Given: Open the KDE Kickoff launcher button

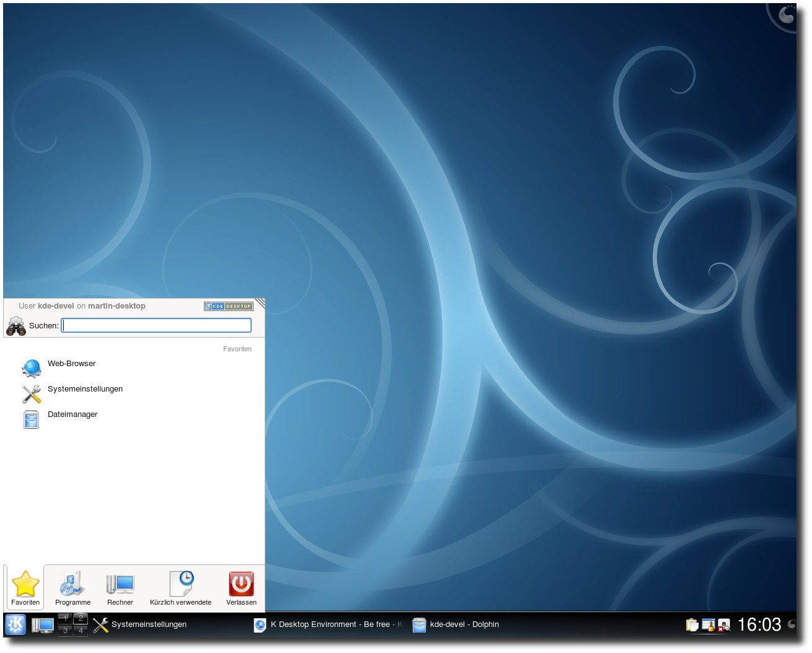Looking at the screenshot, I should [x=15, y=625].
